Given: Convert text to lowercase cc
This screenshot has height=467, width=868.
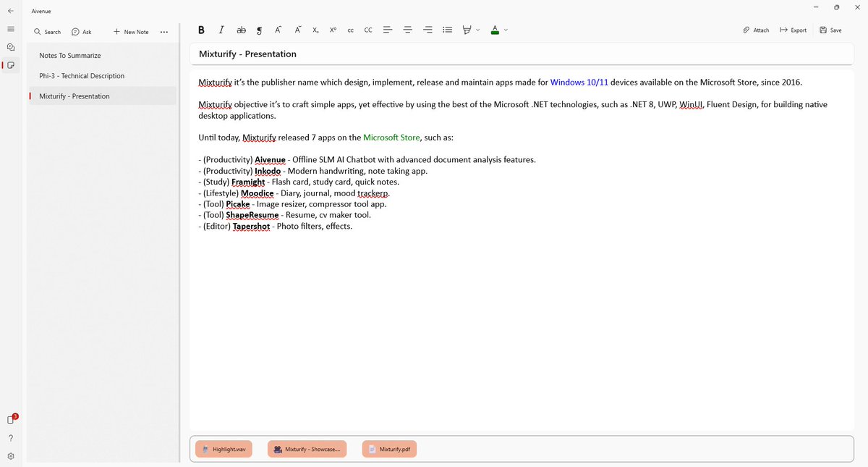Looking at the screenshot, I should tap(351, 30).
